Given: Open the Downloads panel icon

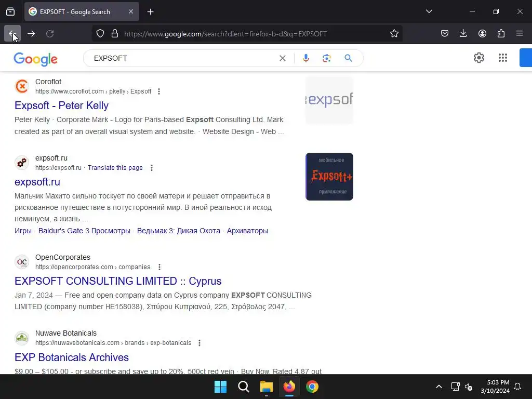Looking at the screenshot, I should pos(463,34).
